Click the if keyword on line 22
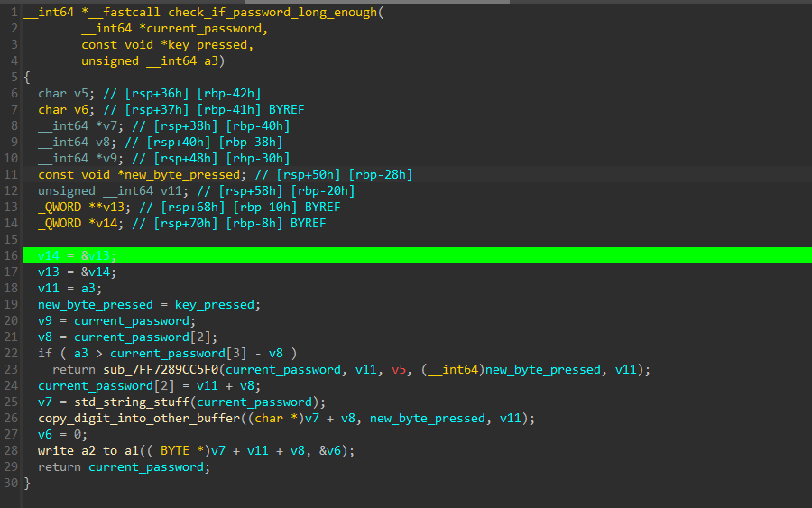 [44, 353]
